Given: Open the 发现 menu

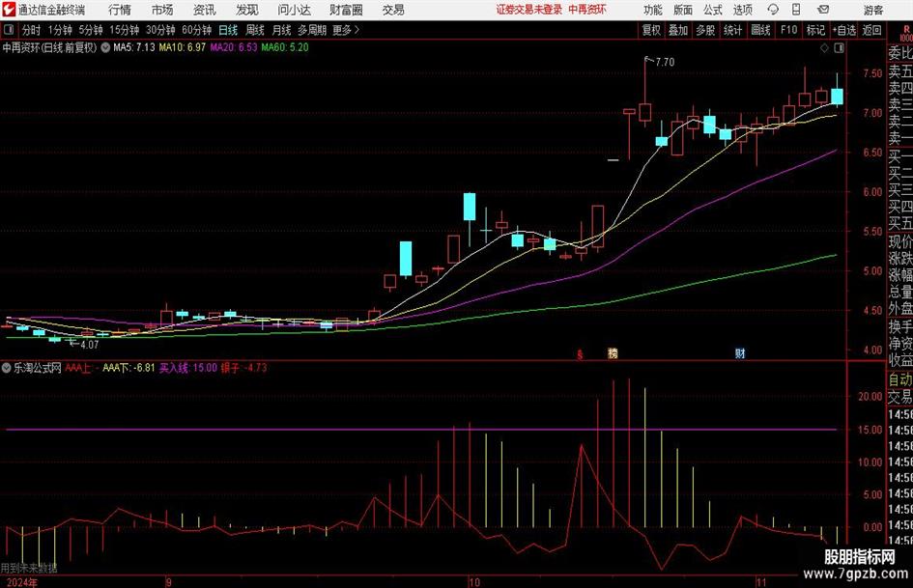Looking at the screenshot, I should tap(247, 10).
